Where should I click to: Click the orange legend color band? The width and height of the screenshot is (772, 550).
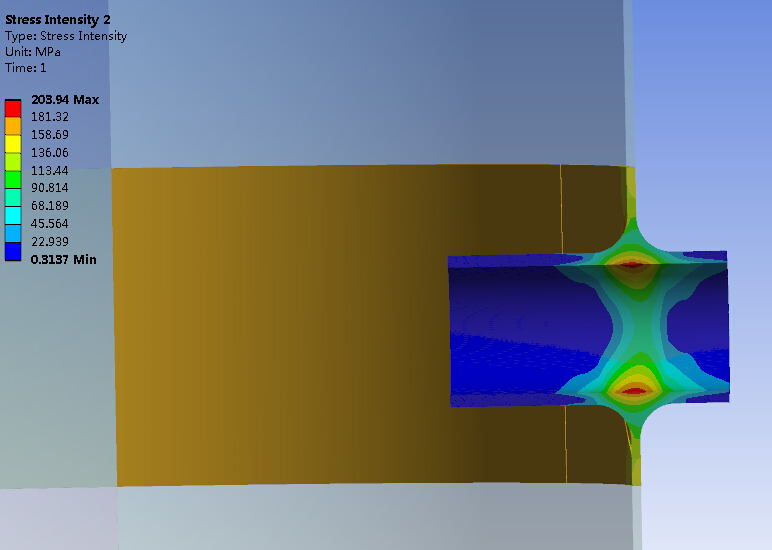tap(13, 126)
